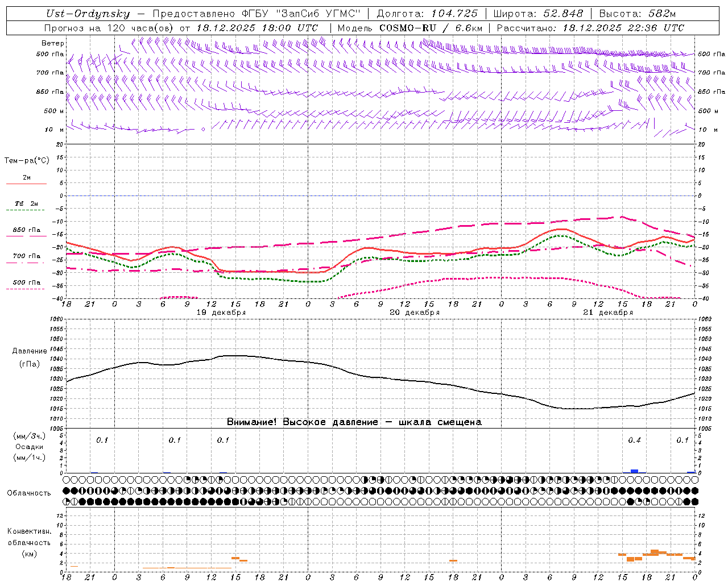Click the Облачность cloud cover label

[29, 493]
